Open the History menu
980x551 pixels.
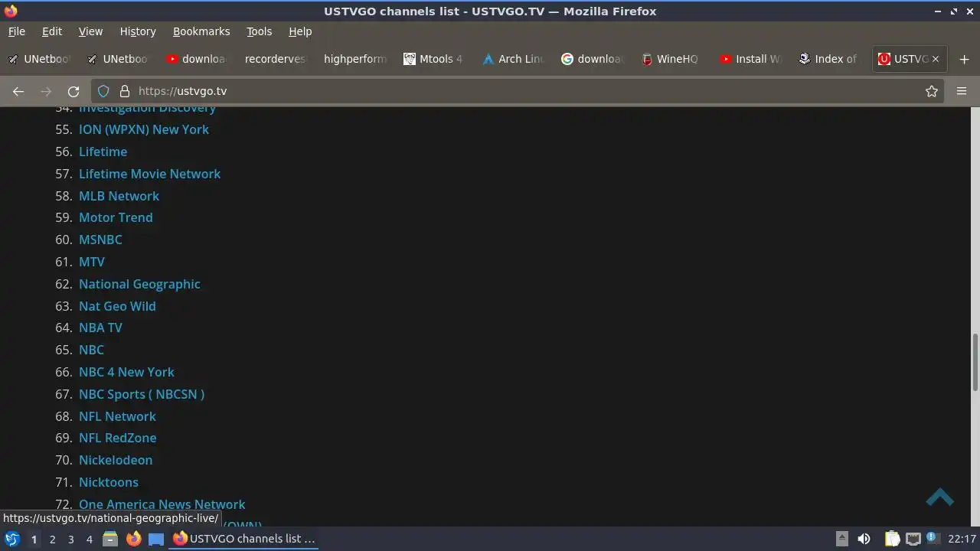pyautogui.click(x=138, y=31)
